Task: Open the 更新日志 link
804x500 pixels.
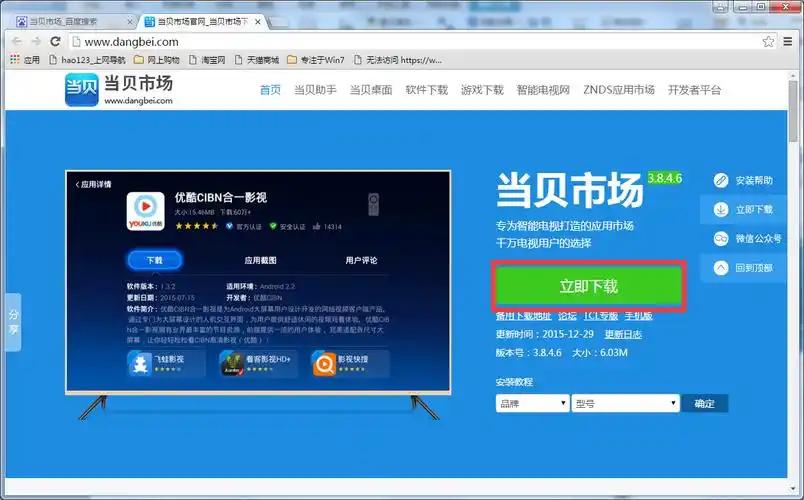Action: pos(623,334)
